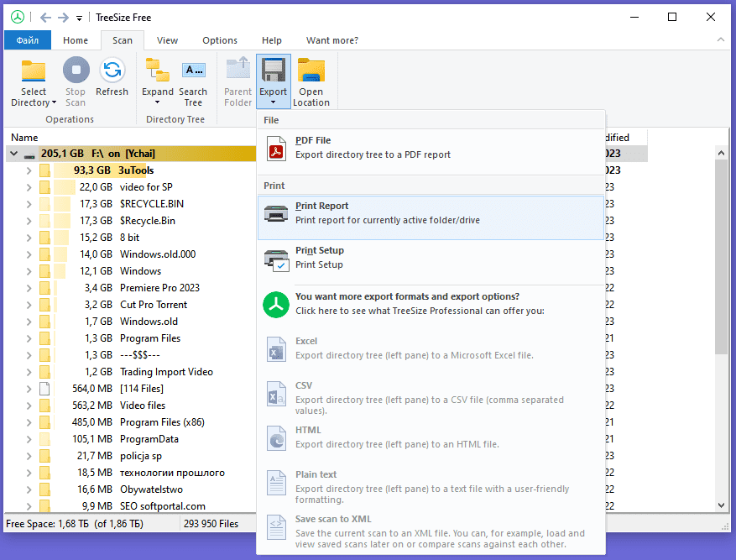Click the Print Report printer icon
This screenshot has height=560, width=736.
276,213
